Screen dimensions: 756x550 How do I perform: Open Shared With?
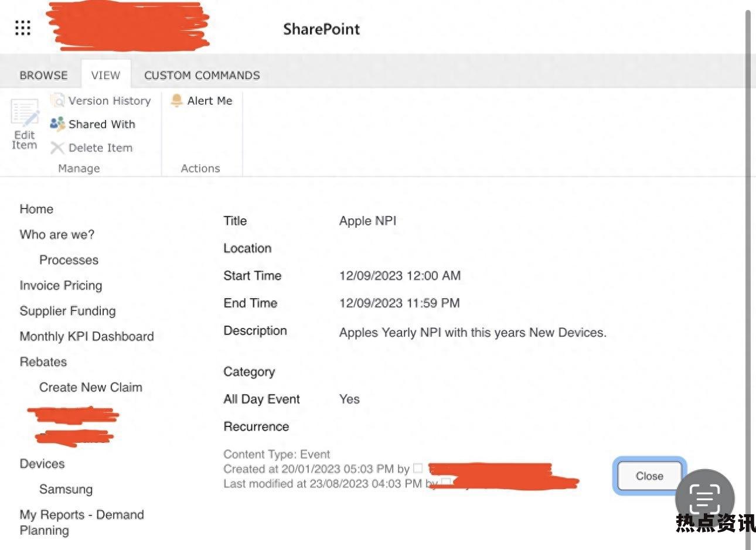(93, 124)
